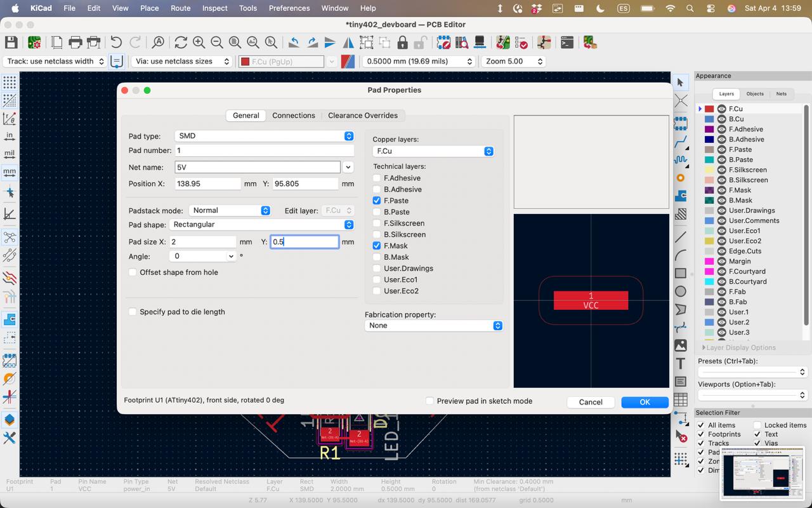
Task: Confirm pad changes with OK
Action: (x=645, y=401)
